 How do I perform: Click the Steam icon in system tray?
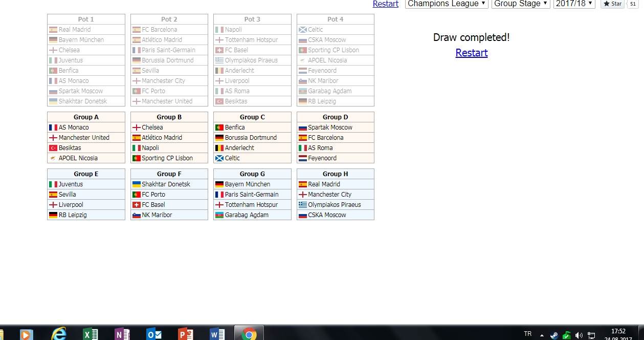(x=554, y=336)
